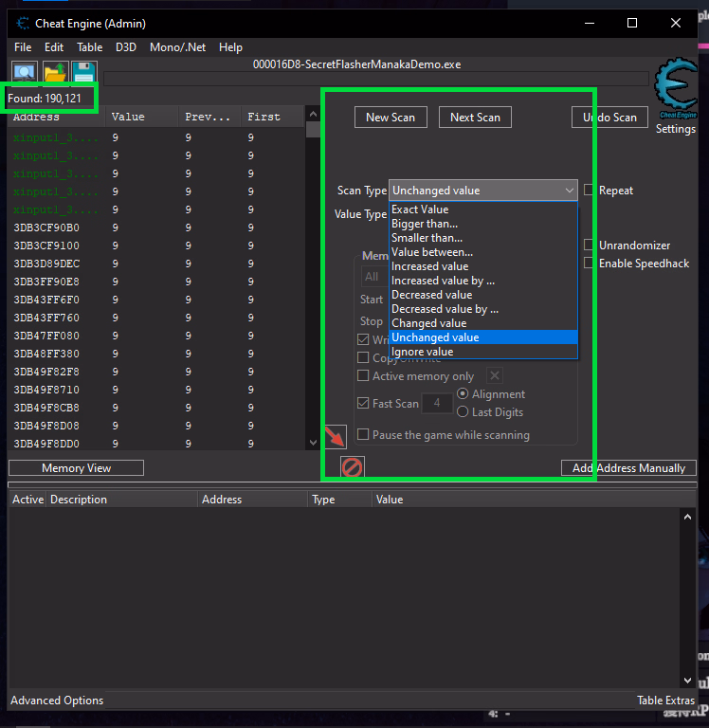Select address 3DB47FF080 row
The image size is (709, 728).
[x=156, y=336]
